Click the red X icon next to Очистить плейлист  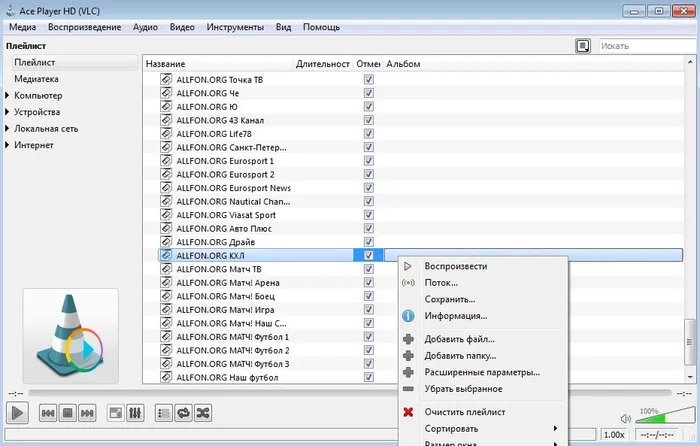pos(408,412)
